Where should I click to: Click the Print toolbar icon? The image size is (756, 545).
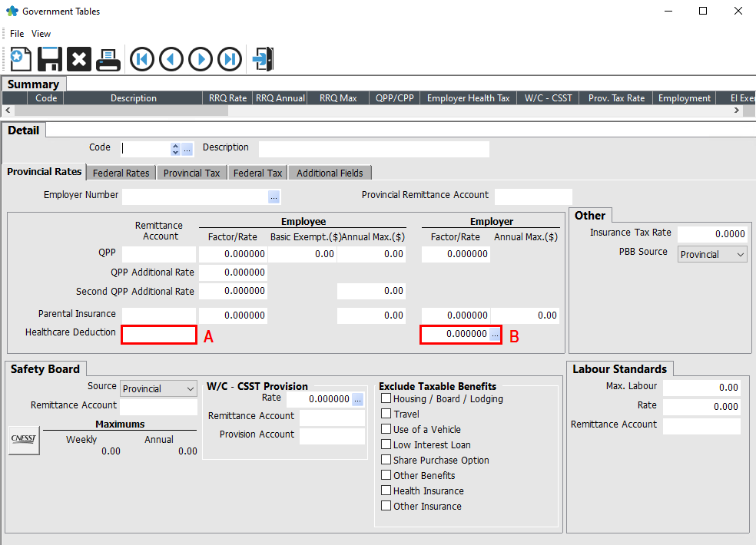108,59
